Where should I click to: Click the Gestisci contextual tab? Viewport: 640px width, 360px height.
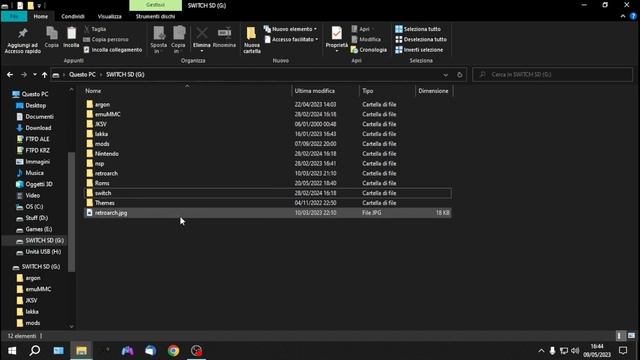tap(156, 5)
